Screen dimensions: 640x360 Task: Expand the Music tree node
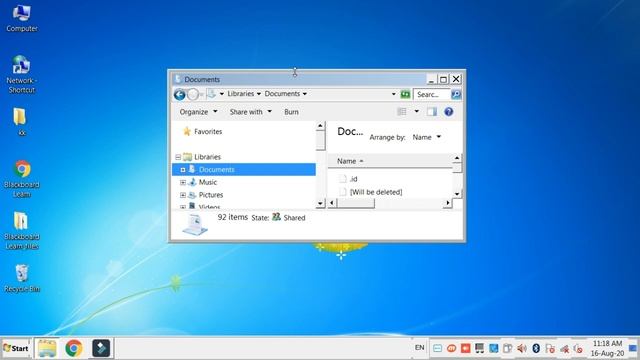pyautogui.click(x=183, y=182)
